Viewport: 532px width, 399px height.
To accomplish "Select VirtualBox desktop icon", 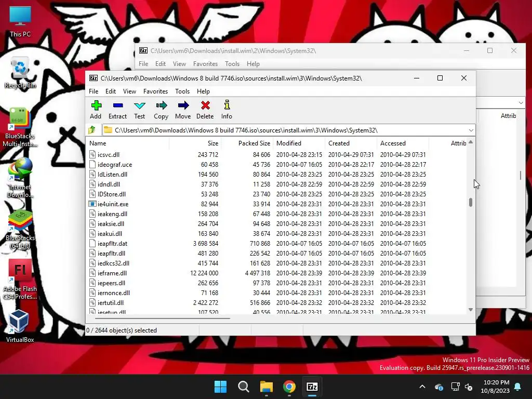I will (x=20, y=326).
